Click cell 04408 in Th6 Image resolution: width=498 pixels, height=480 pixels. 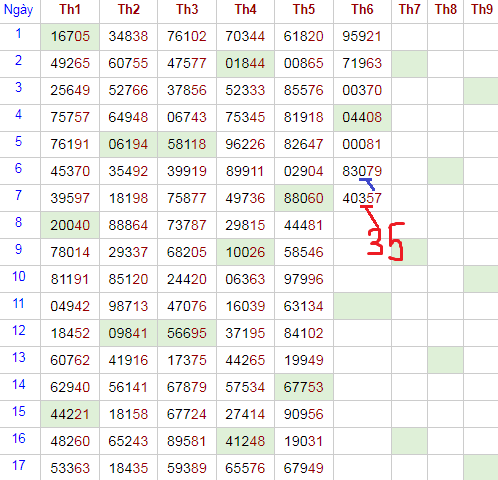(362, 117)
